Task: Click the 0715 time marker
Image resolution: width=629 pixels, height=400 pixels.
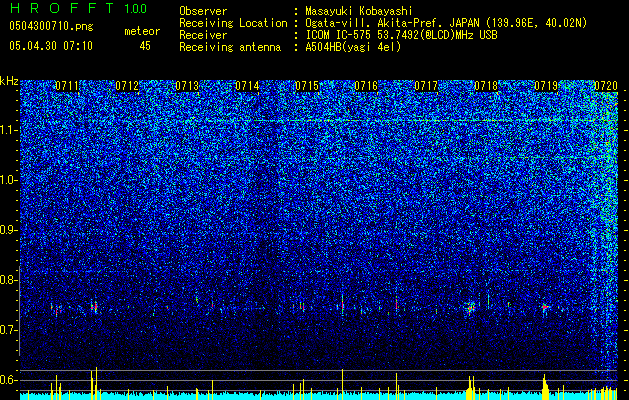Action: point(306,86)
